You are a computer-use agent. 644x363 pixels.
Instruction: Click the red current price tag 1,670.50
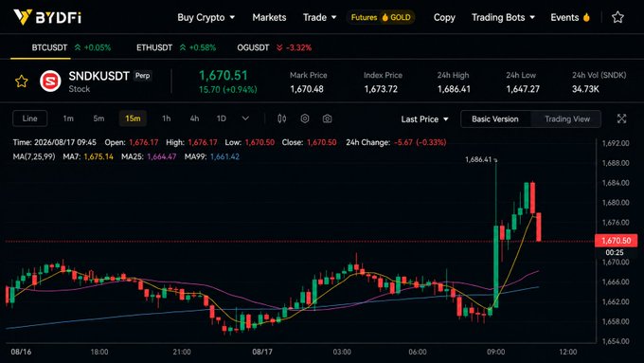616,241
